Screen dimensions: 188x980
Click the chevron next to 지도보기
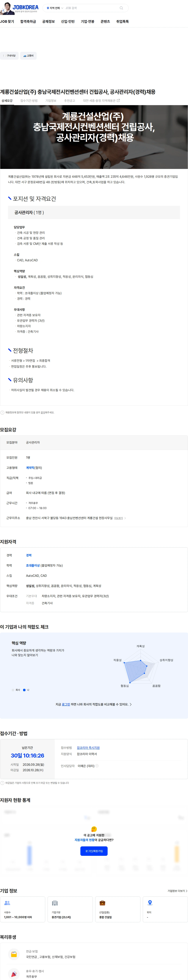coord(125,518)
